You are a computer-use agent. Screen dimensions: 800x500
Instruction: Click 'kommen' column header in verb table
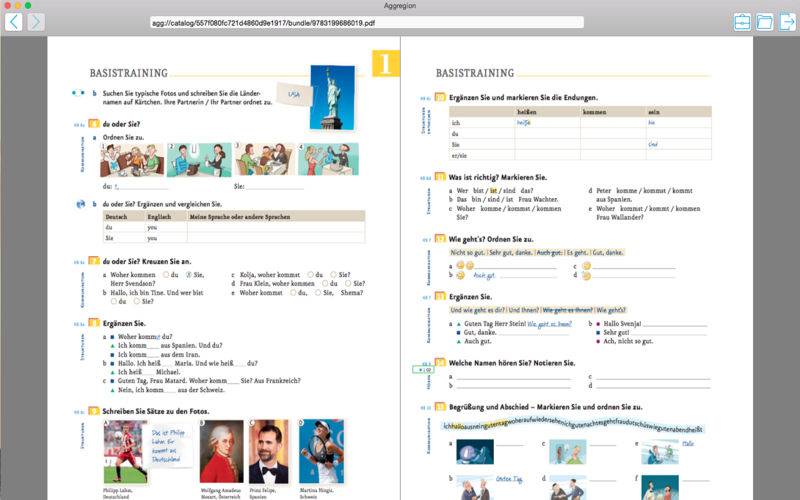[594, 112]
